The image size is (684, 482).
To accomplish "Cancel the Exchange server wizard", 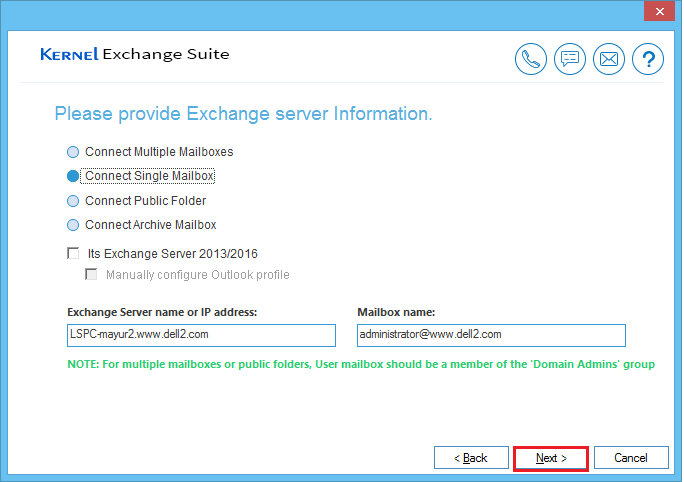I will coord(631,458).
